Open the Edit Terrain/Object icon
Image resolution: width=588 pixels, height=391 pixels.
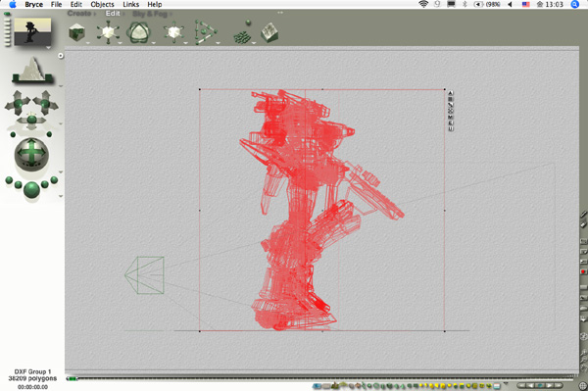(x=269, y=33)
